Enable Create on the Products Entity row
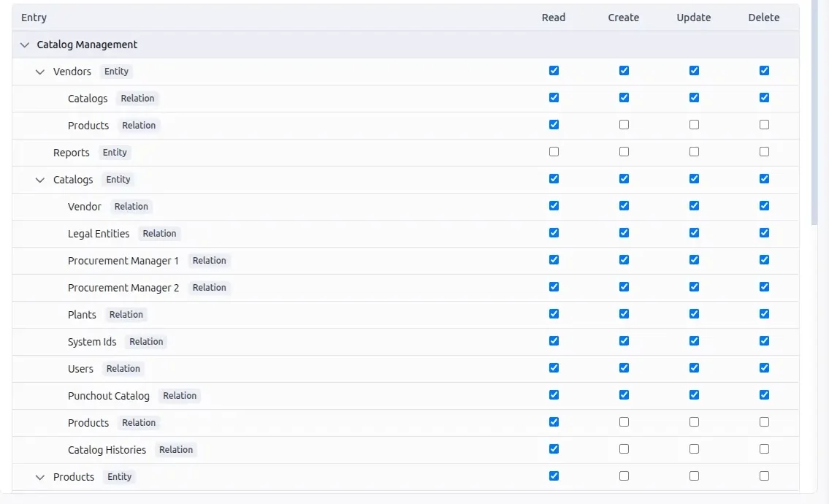829x504 pixels. (x=624, y=476)
